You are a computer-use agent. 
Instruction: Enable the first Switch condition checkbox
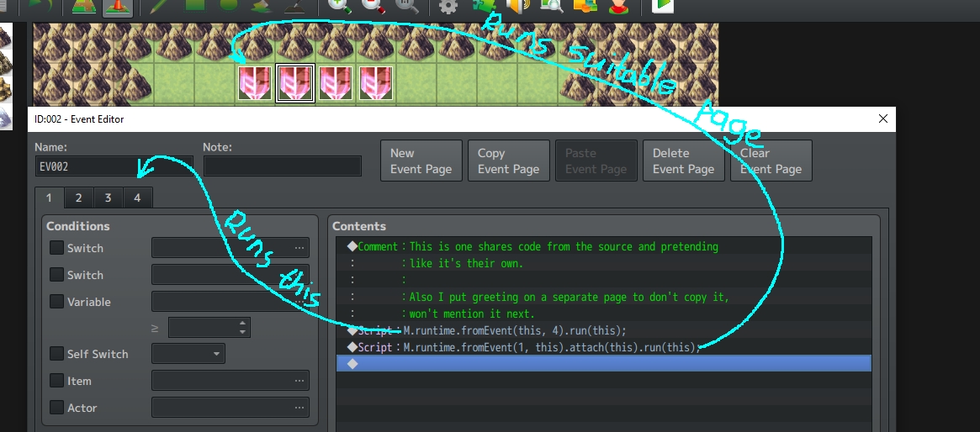coord(57,248)
